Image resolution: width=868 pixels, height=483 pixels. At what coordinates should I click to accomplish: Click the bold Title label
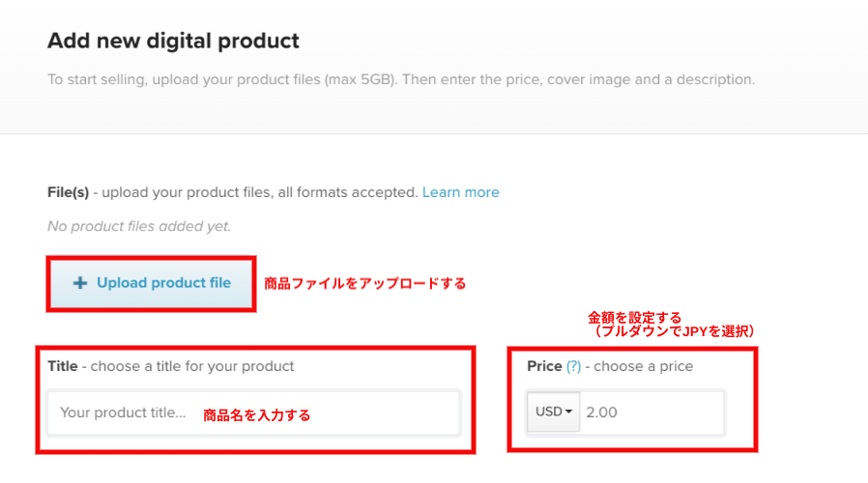tap(63, 366)
